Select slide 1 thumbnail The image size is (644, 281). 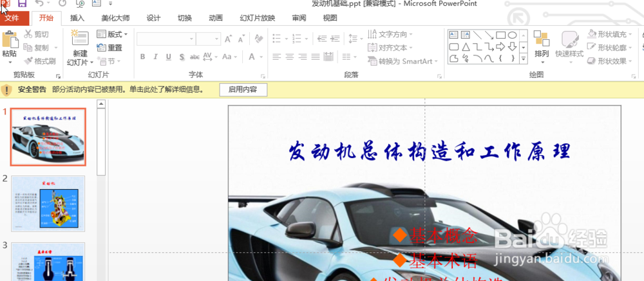click(x=48, y=137)
